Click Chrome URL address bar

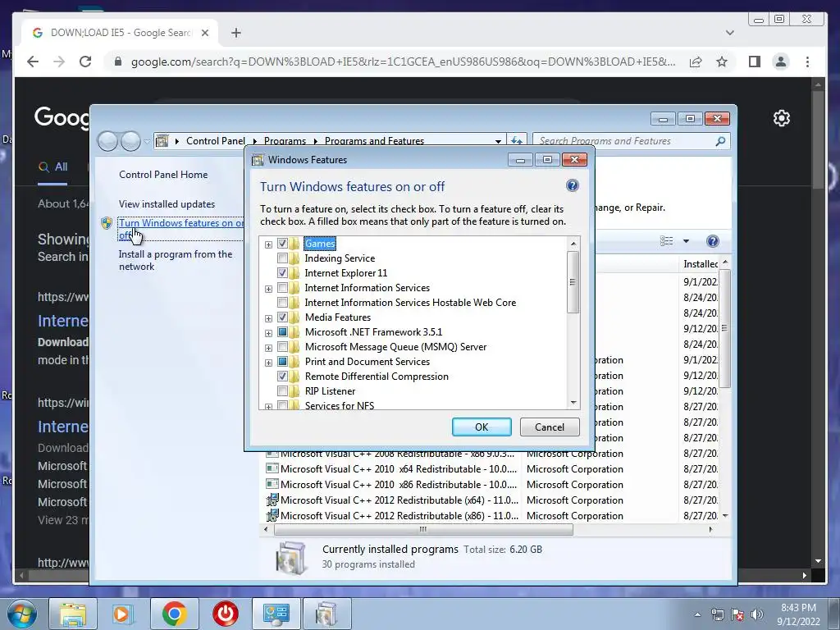coord(403,62)
